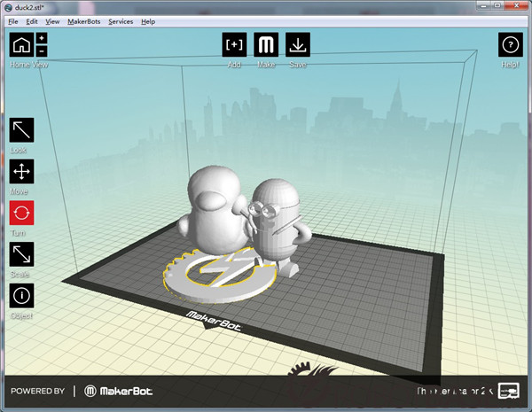Zoom in with the plus button
This screenshot has height=412, width=532.
42,39
